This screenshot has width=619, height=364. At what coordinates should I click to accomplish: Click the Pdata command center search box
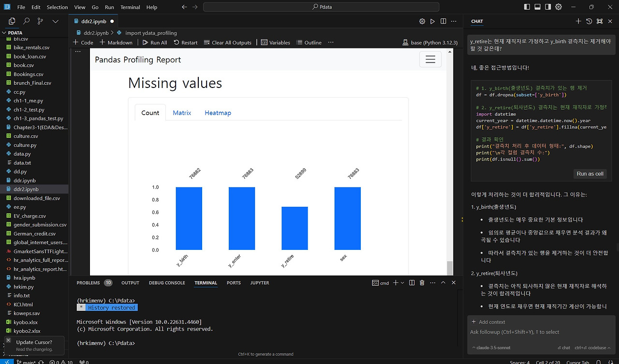coord(321,7)
